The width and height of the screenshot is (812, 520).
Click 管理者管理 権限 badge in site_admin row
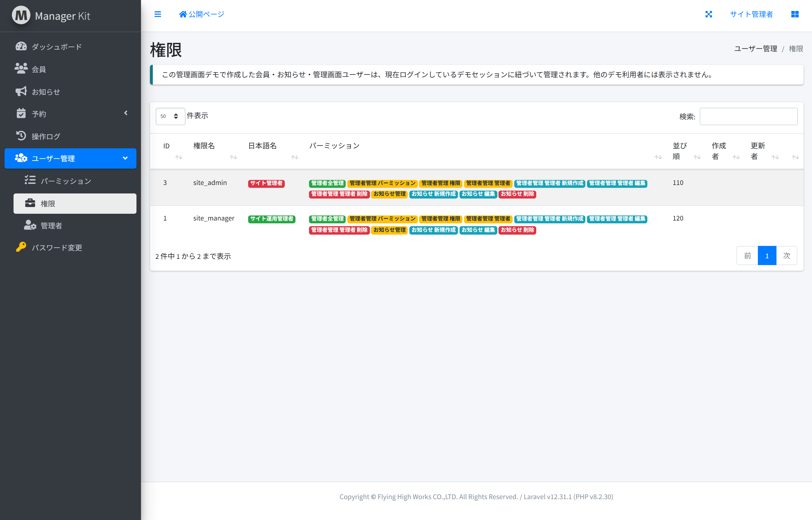tap(440, 183)
